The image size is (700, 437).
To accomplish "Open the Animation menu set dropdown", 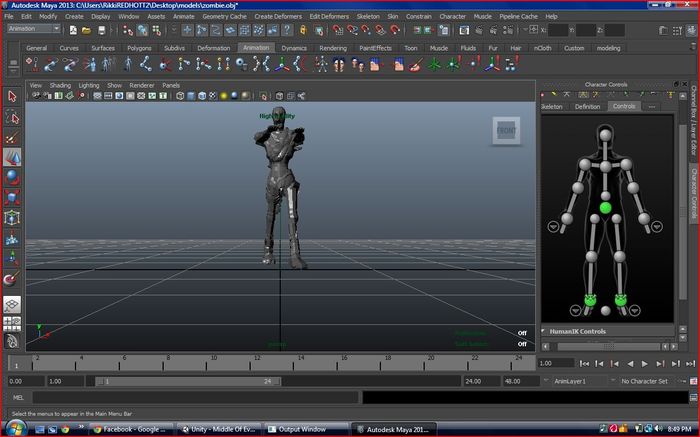I will tap(34, 29).
